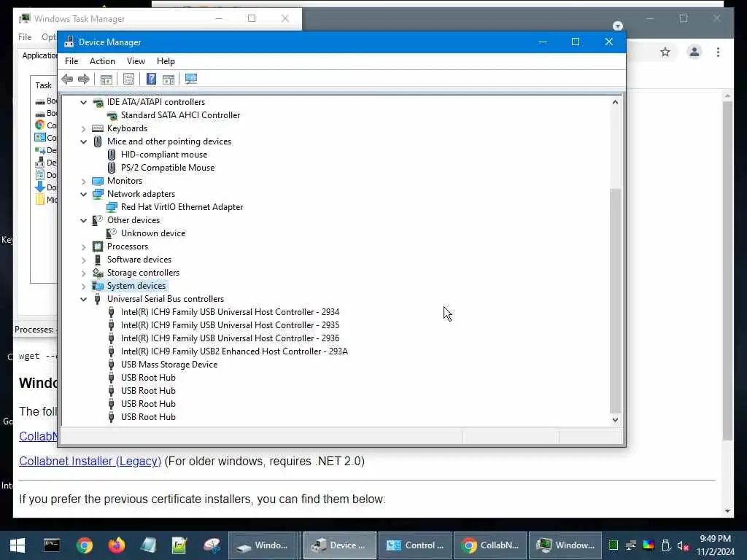Collapse the Network adapters node

84,194
